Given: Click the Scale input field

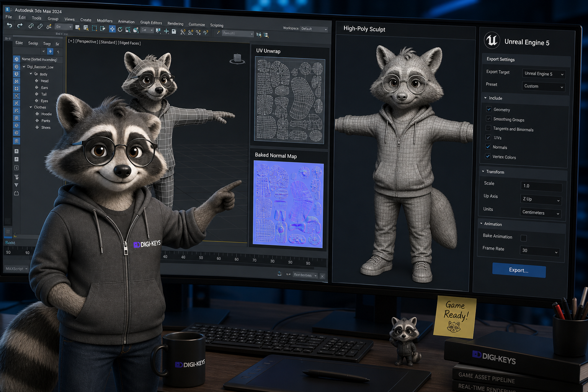Looking at the screenshot, I should [x=541, y=186].
